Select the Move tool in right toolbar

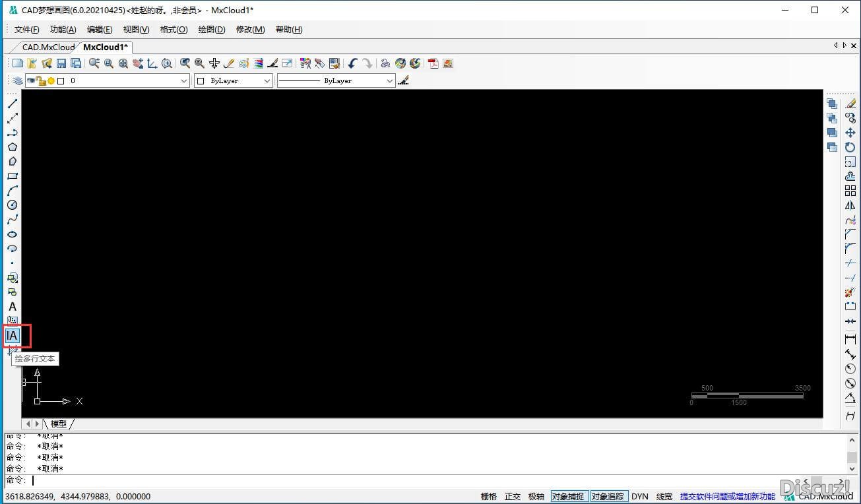point(850,133)
